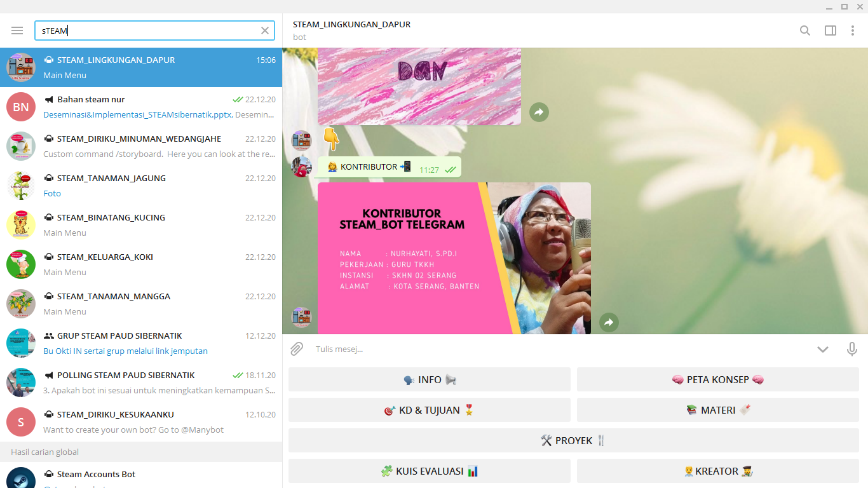Forward the Kontributor card image
Viewport: 868px width, 488px height.
tap(609, 322)
